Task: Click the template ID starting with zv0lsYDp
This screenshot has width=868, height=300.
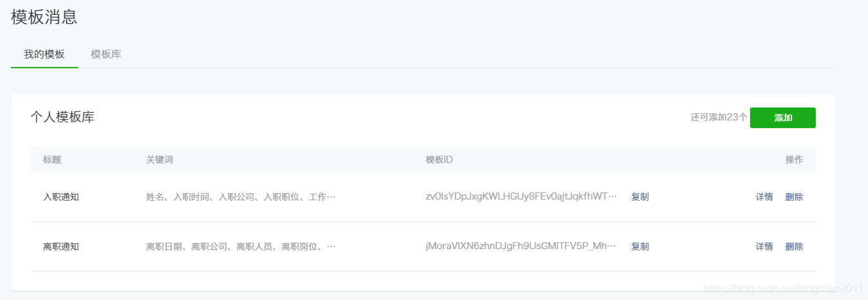Action: (x=521, y=197)
